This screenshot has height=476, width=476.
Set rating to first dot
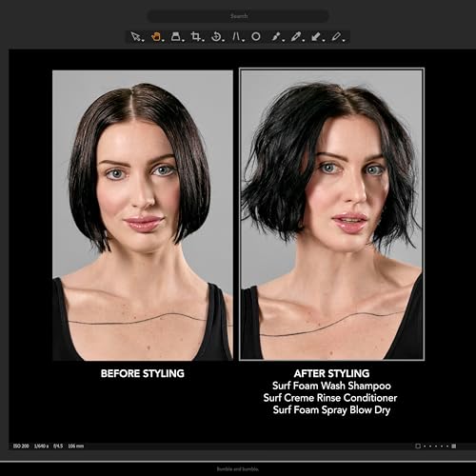click(425, 446)
